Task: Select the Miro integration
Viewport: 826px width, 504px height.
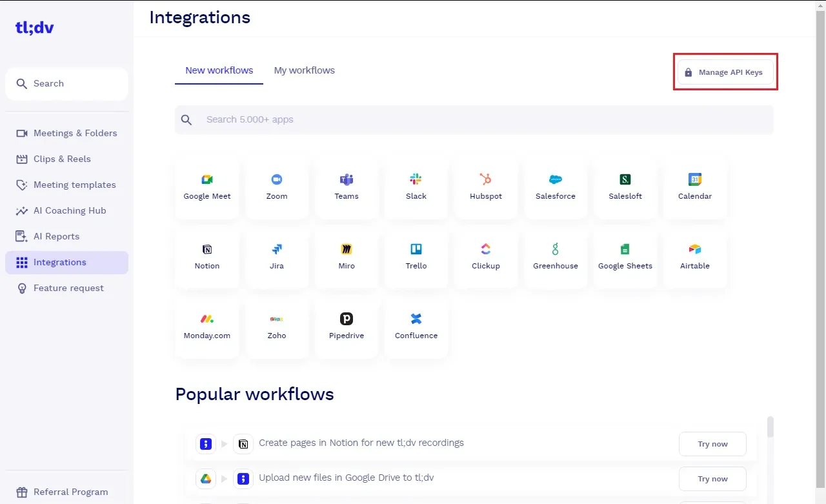Action: pyautogui.click(x=347, y=257)
